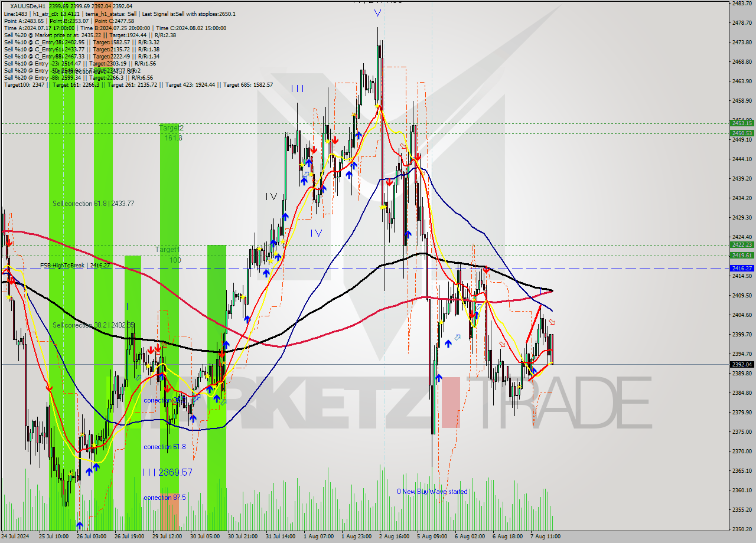Click the blue 'correction 87.5' label

(x=165, y=498)
